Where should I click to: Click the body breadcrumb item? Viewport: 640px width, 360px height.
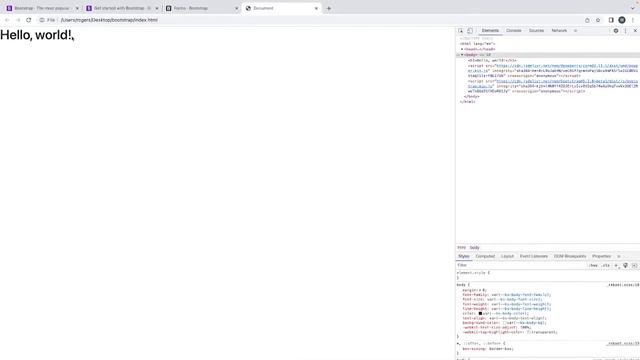tap(474, 248)
